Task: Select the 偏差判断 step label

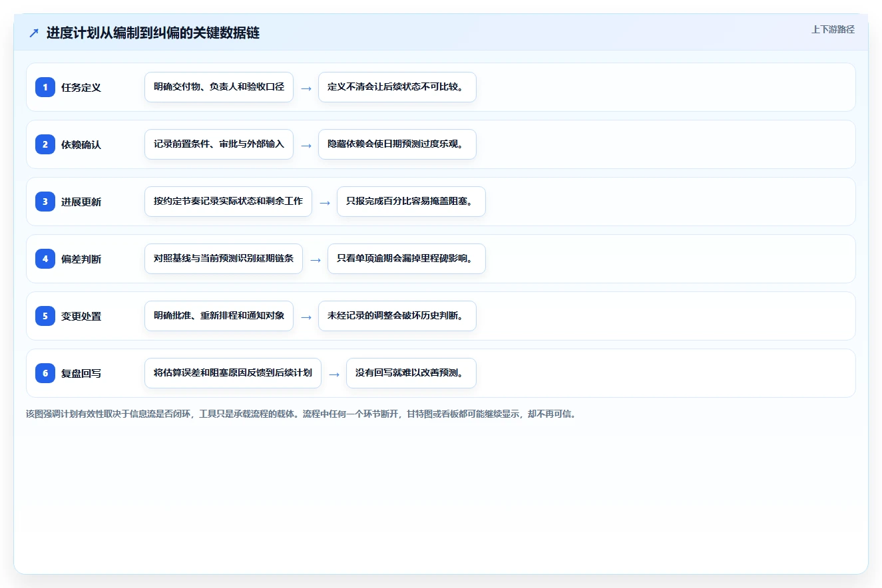Action: coord(81,259)
